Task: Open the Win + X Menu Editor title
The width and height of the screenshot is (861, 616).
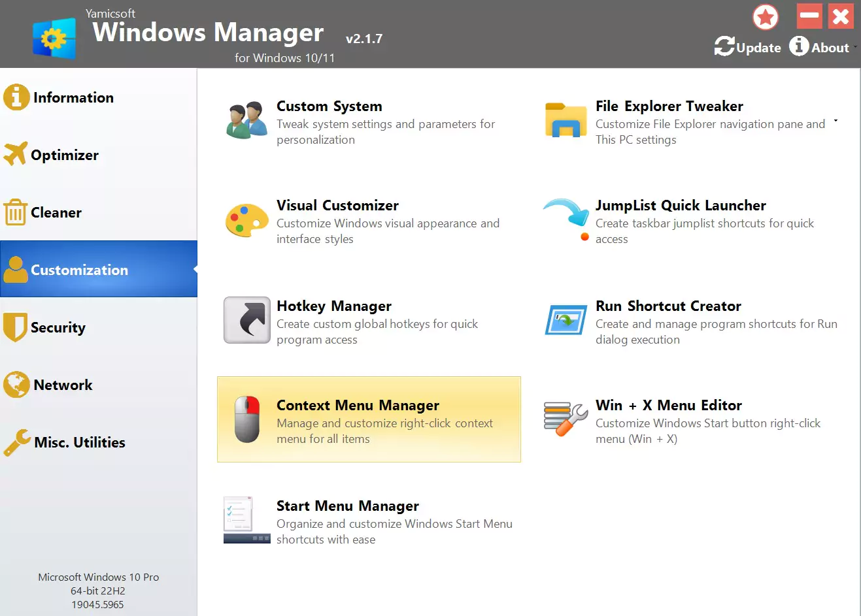Action: [x=669, y=405]
